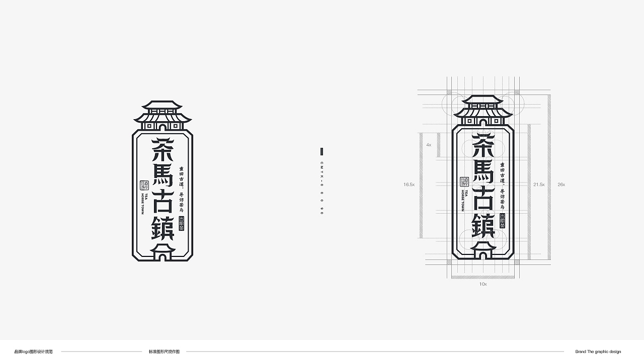
Task: Click the 10x width dimension label
Action: [483, 284]
